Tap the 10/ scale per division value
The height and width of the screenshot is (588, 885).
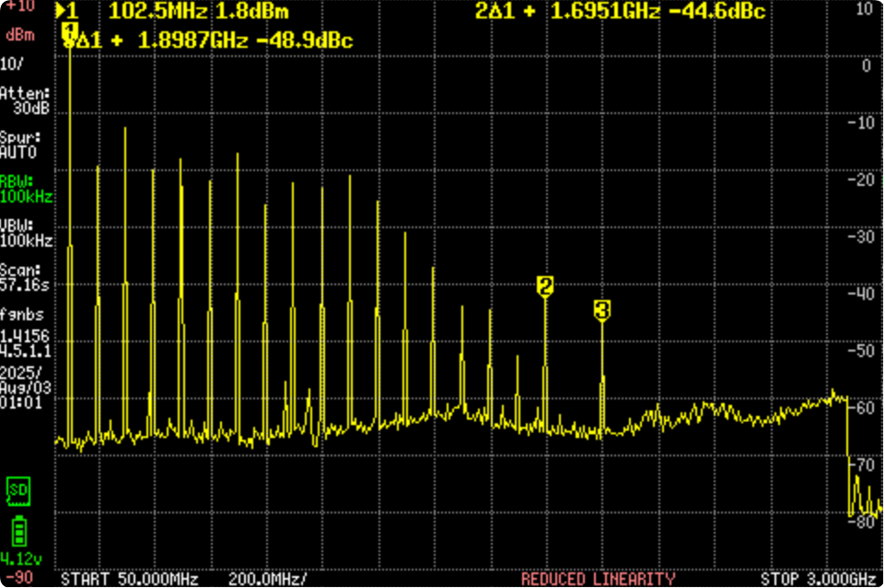pyautogui.click(x=14, y=63)
